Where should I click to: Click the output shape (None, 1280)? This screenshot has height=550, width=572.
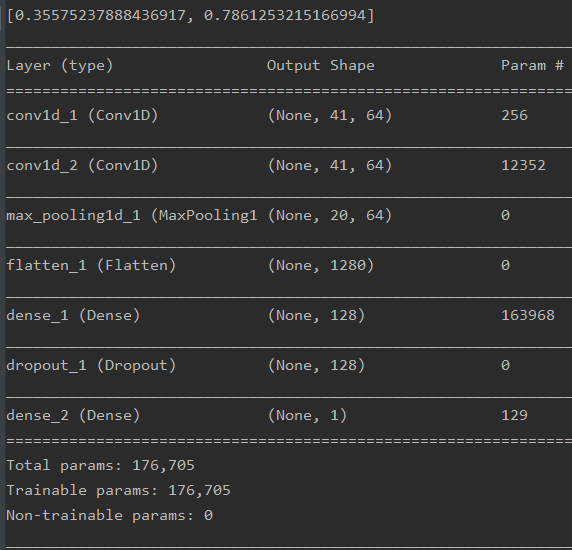[x=321, y=266]
